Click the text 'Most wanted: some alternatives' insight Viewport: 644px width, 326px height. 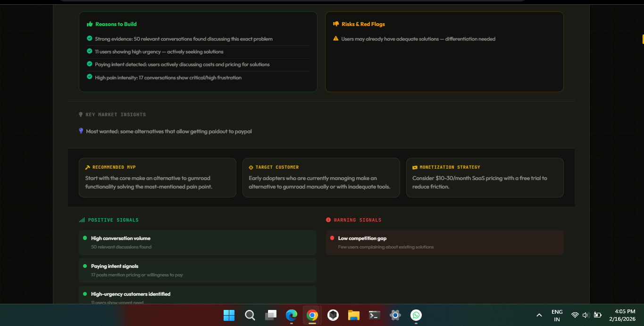[x=169, y=131]
